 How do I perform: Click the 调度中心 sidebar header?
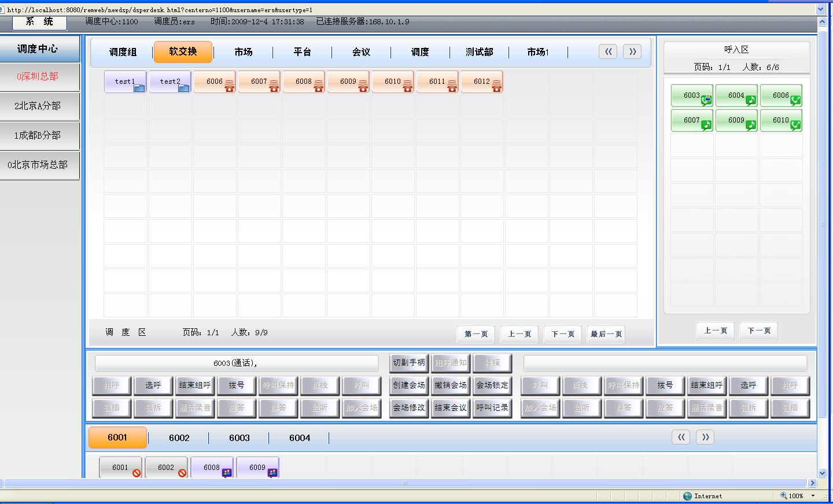tap(39, 49)
